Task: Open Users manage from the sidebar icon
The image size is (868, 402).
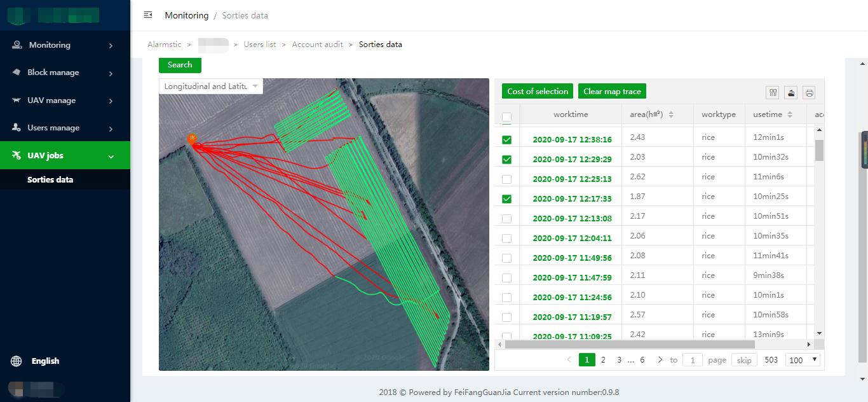Action: tap(15, 127)
